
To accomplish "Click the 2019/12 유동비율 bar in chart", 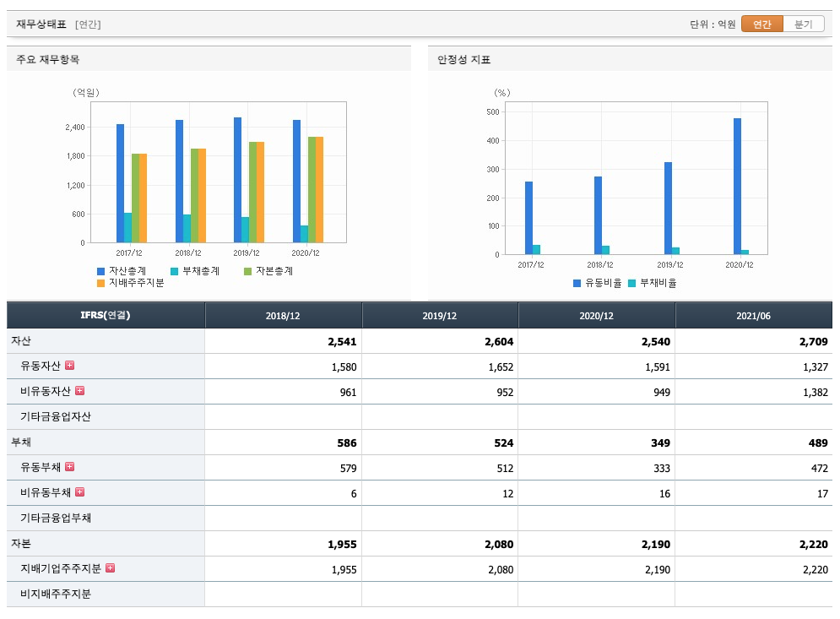I will pos(668,208).
